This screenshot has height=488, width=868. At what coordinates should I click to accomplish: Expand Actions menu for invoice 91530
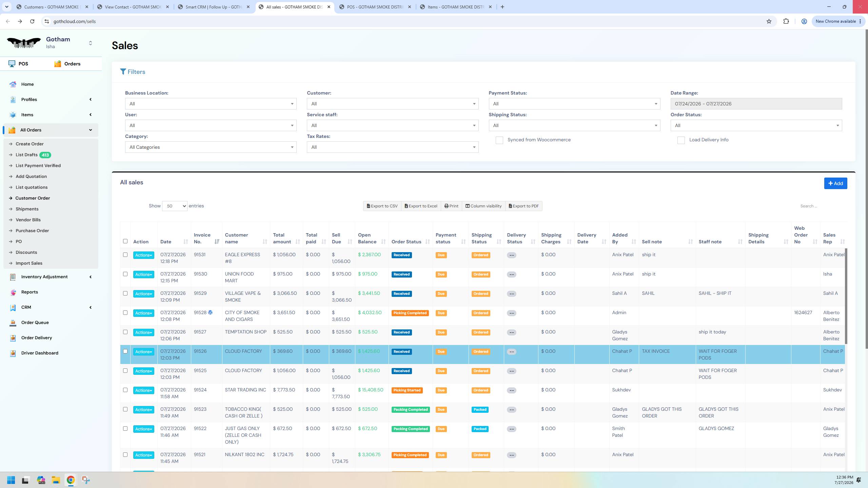(143, 274)
